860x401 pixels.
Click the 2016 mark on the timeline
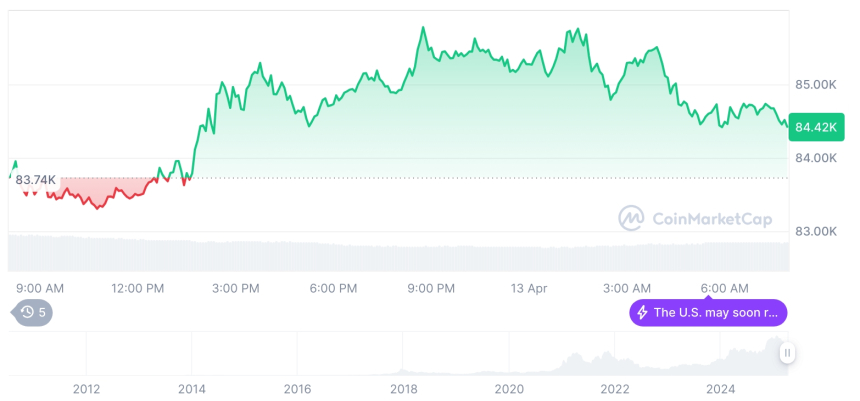297,389
